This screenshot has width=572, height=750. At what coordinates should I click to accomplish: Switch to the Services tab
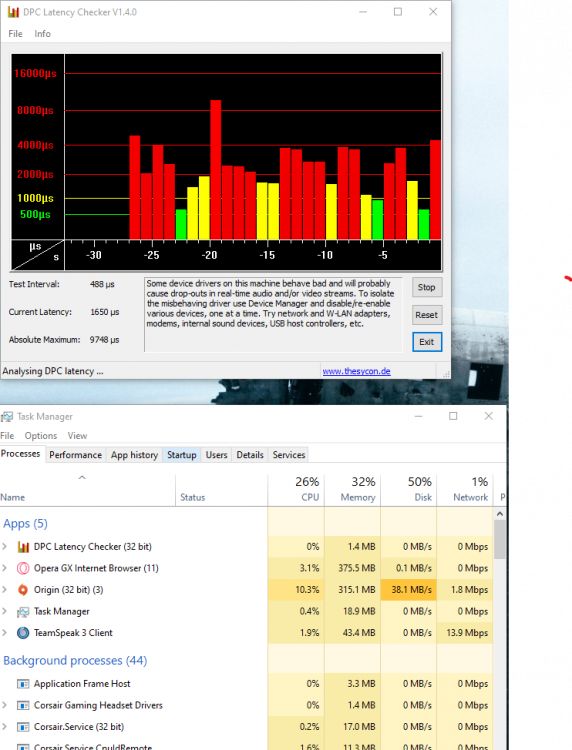[289, 455]
